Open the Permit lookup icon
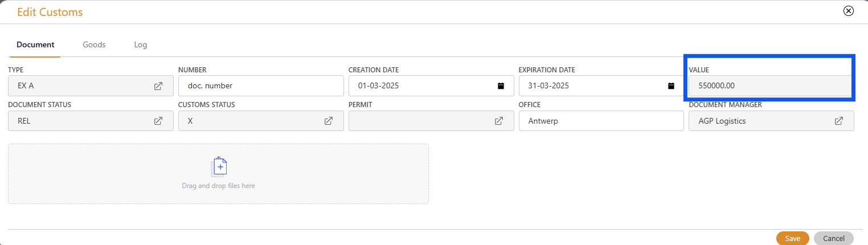This screenshot has height=245, width=868. [x=499, y=121]
